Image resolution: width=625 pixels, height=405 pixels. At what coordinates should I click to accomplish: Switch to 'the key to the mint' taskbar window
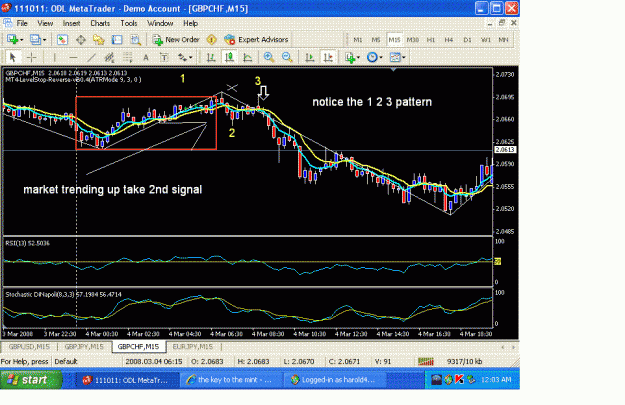tap(230, 380)
